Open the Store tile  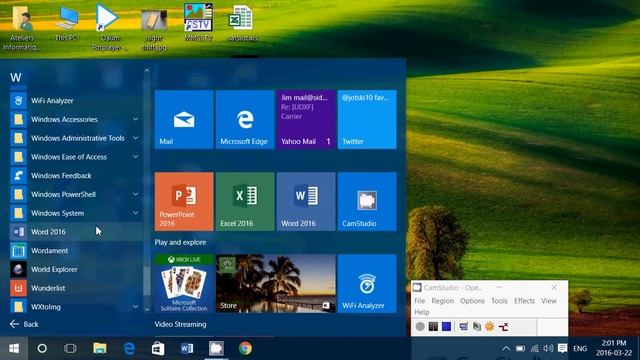(276, 284)
